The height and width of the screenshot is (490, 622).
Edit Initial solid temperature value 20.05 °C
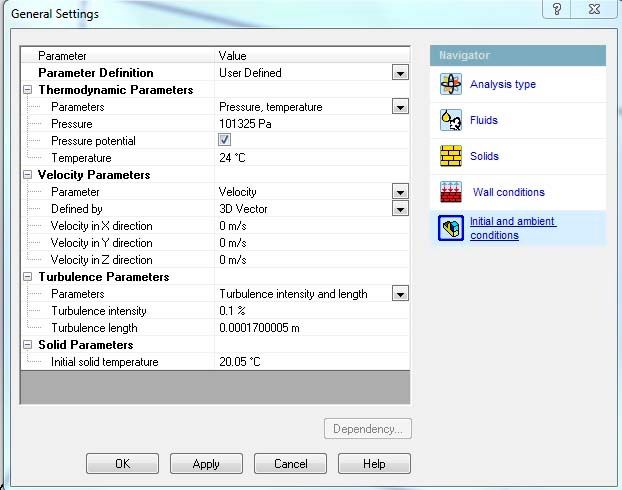coord(312,362)
